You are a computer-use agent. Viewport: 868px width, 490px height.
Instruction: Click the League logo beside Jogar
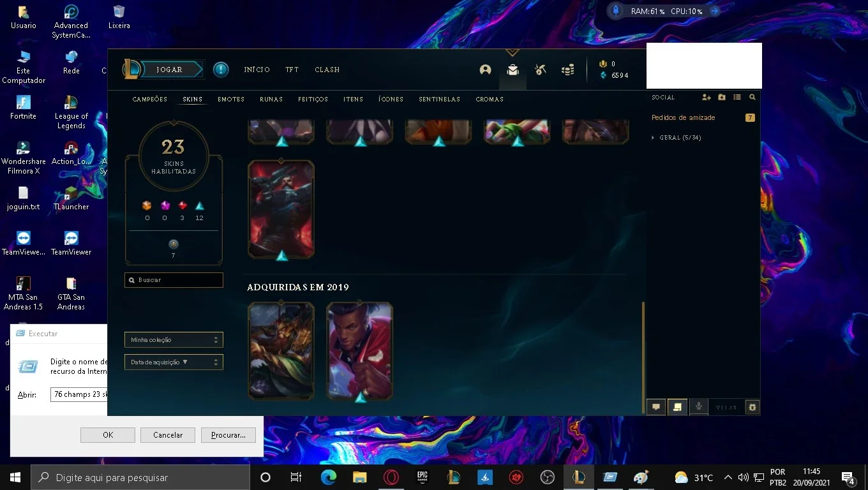coord(132,69)
